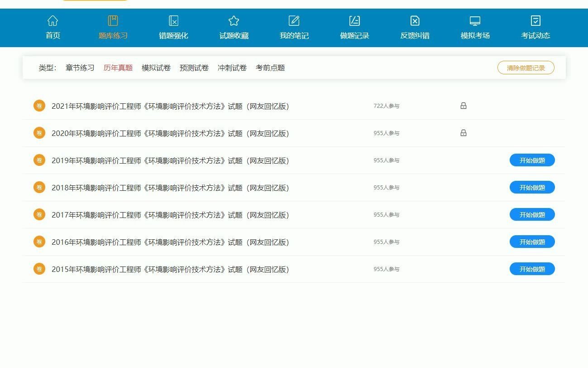Open the 错题强化 icon
The width and height of the screenshot is (588, 368).
[x=173, y=21]
